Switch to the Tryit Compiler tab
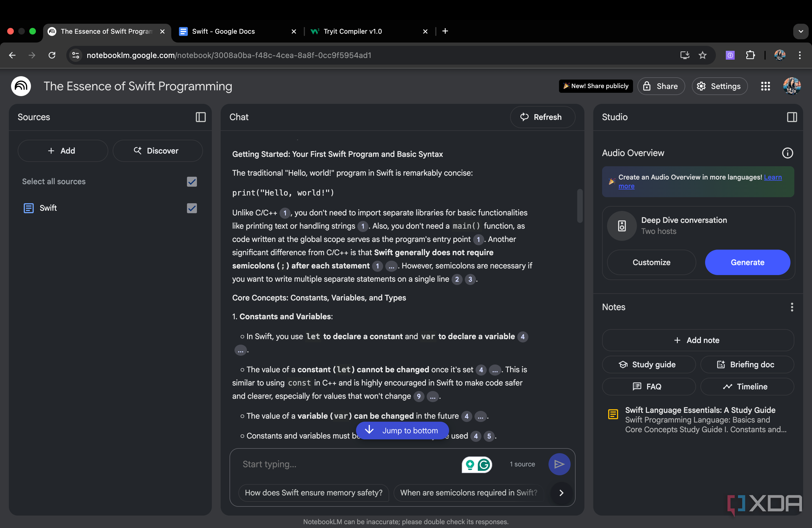 coord(353,31)
